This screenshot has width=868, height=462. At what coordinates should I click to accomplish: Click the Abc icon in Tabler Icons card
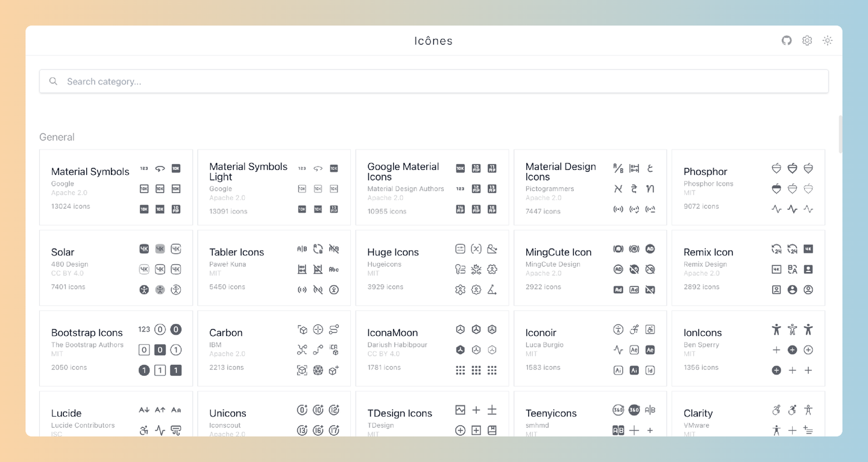[334, 270]
